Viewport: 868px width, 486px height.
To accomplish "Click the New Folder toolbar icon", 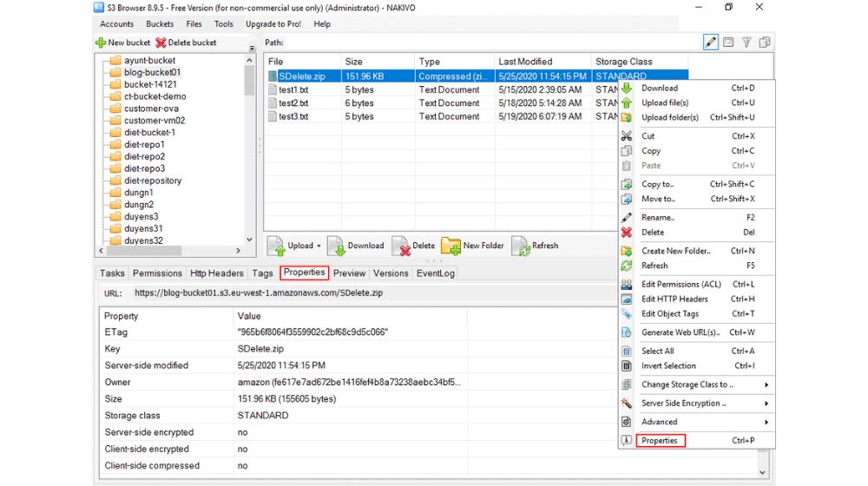I will [451, 246].
